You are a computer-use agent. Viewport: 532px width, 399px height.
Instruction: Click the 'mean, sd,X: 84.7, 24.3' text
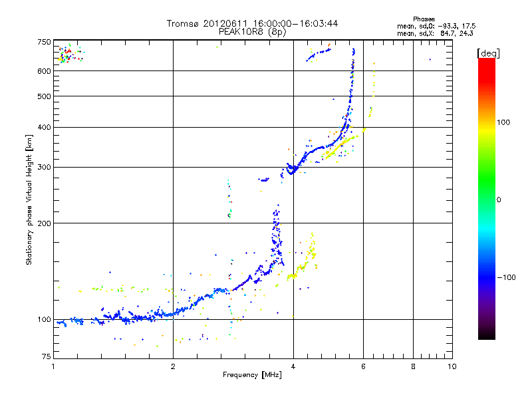coord(435,33)
